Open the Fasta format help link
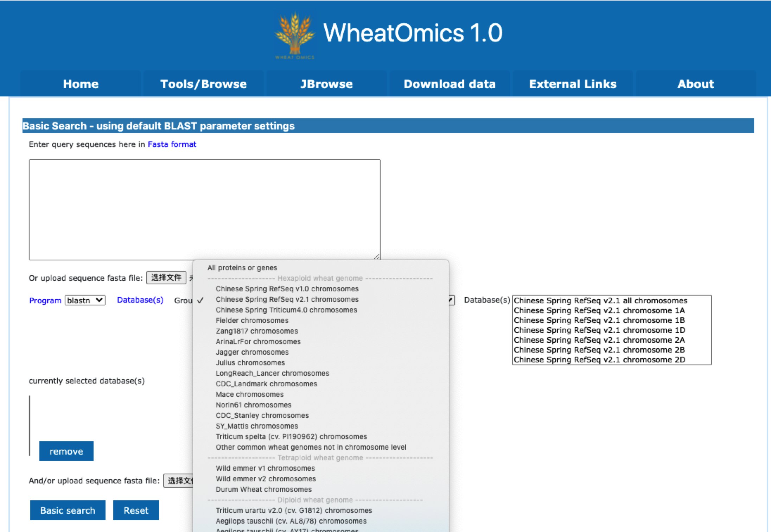 click(x=172, y=144)
